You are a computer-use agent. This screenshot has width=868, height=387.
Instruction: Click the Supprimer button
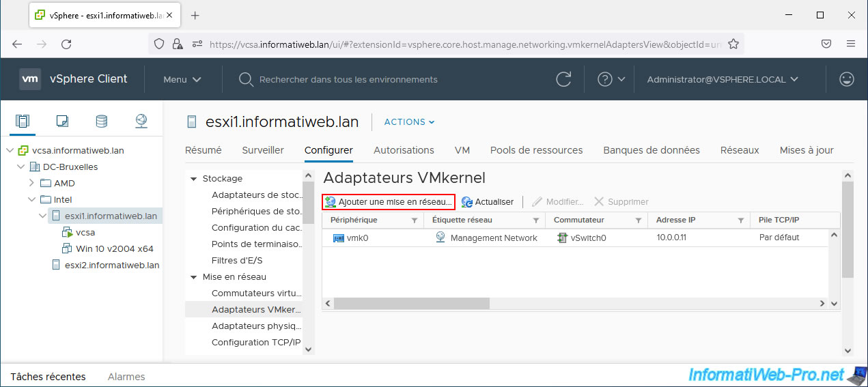point(621,202)
